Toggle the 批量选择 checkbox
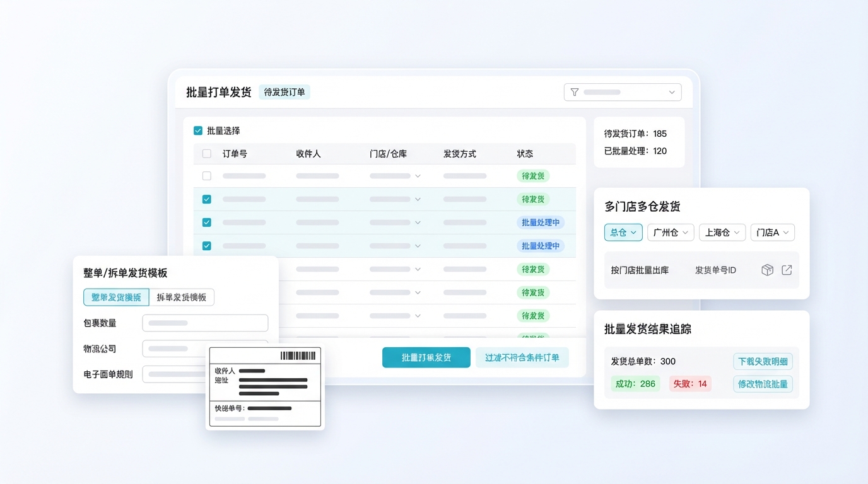The height and width of the screenshot is (484, 868). (198, 130)
